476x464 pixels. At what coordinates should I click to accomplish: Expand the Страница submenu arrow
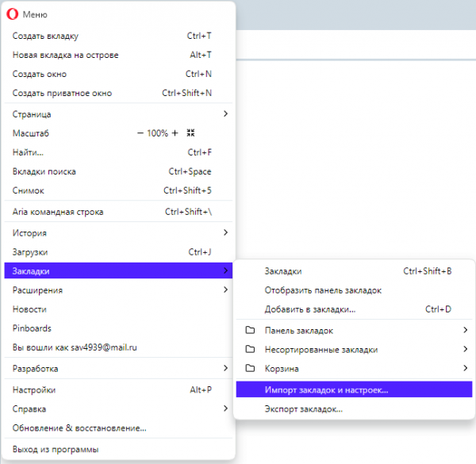click(225, 113)
